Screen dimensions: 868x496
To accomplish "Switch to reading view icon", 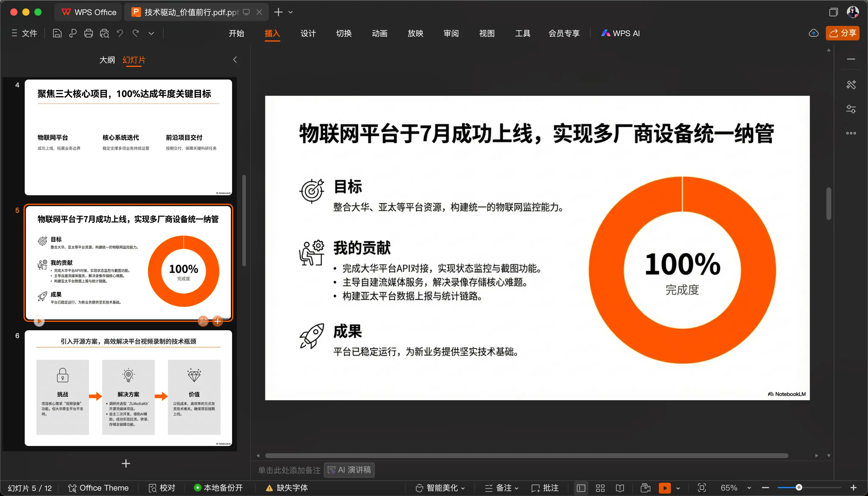I will tap(620, 488).
